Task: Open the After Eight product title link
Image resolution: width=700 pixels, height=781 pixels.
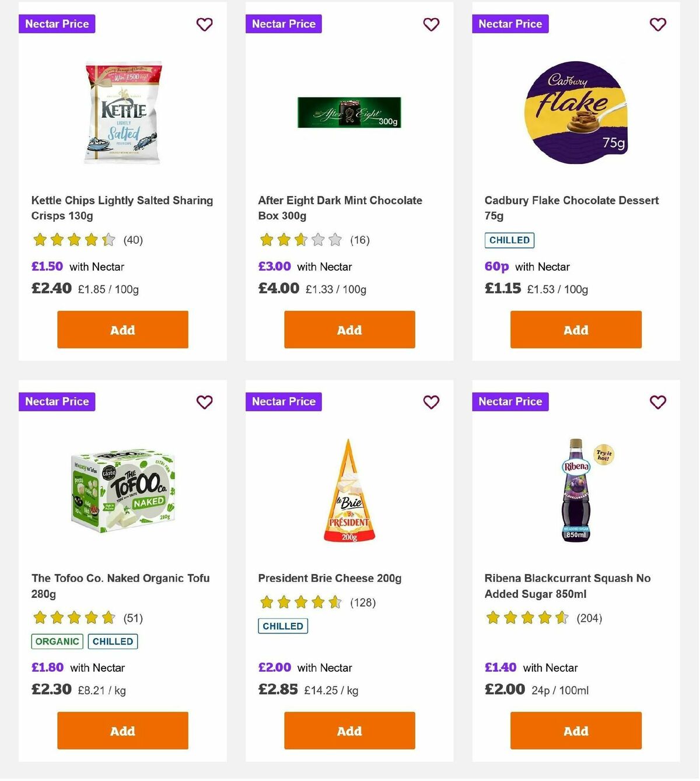Action: 340,207
